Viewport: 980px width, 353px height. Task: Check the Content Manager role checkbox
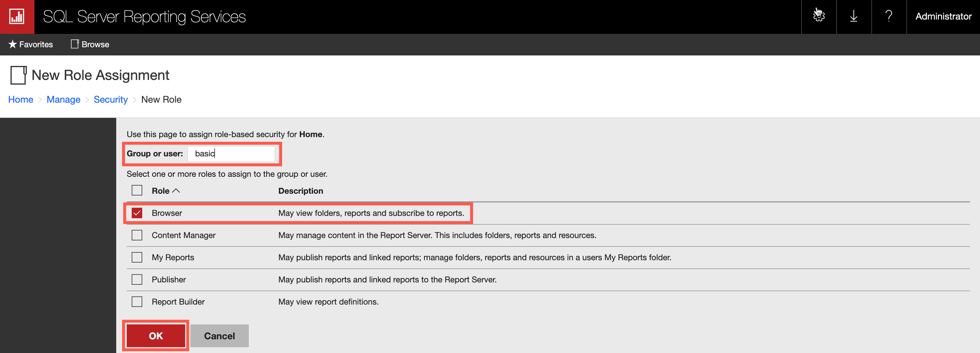(137, 235)
